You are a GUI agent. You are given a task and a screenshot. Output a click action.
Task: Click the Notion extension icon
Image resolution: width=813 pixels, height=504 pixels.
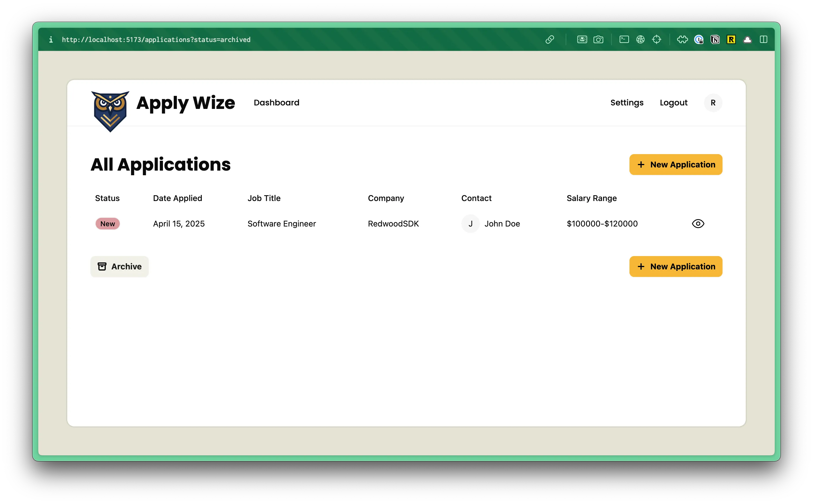[715, 39]
